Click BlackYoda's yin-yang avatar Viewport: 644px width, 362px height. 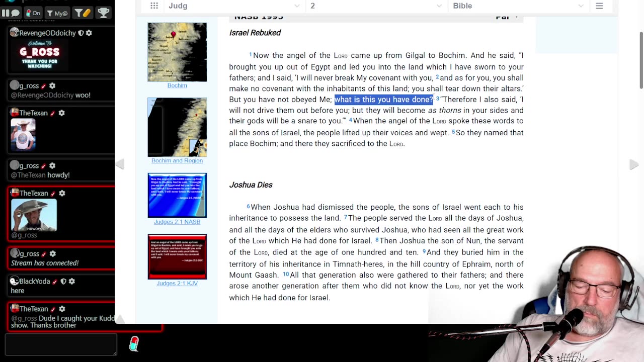click(15, 281)
